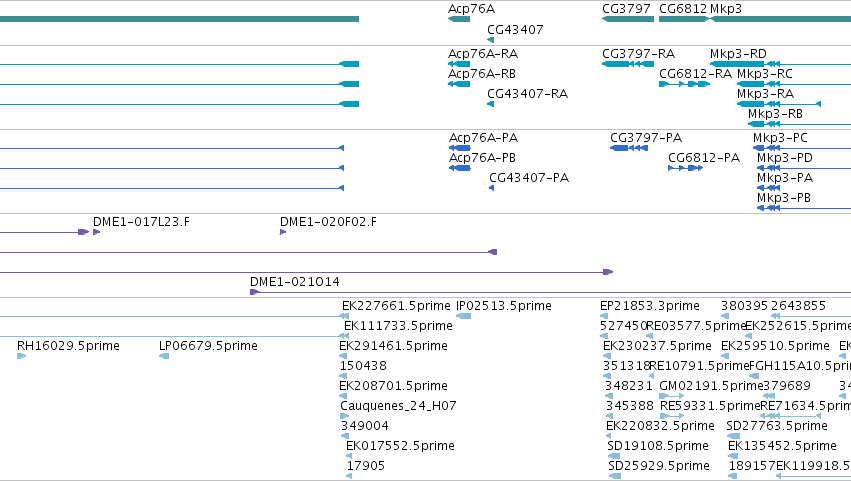The height and width of the screenshot is (481, 851).
Task: Click the Mkp3-RD transcript label
Action: pyautogui.click(x=738, y=54)
